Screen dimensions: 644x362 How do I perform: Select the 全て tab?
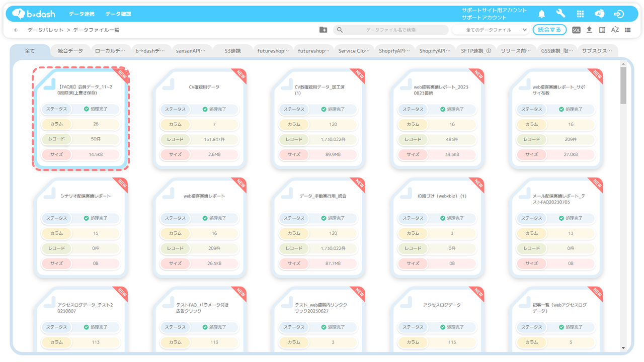coord(30,51)
